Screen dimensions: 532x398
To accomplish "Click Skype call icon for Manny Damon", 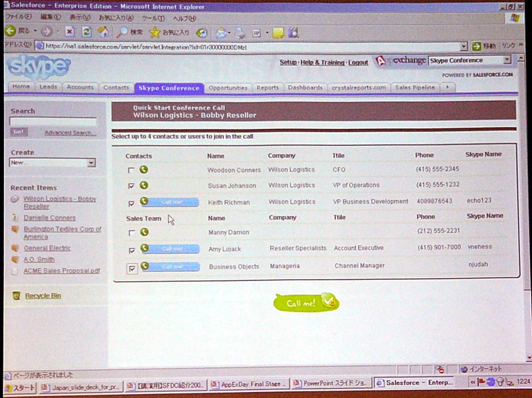I will pos(144,232).
